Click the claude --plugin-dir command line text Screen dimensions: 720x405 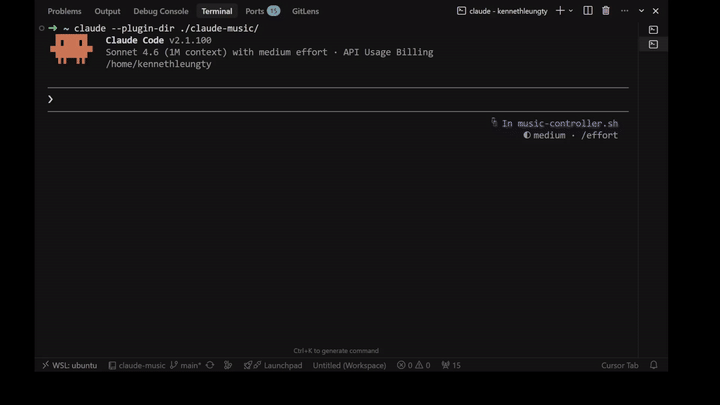tap(167, 28)
